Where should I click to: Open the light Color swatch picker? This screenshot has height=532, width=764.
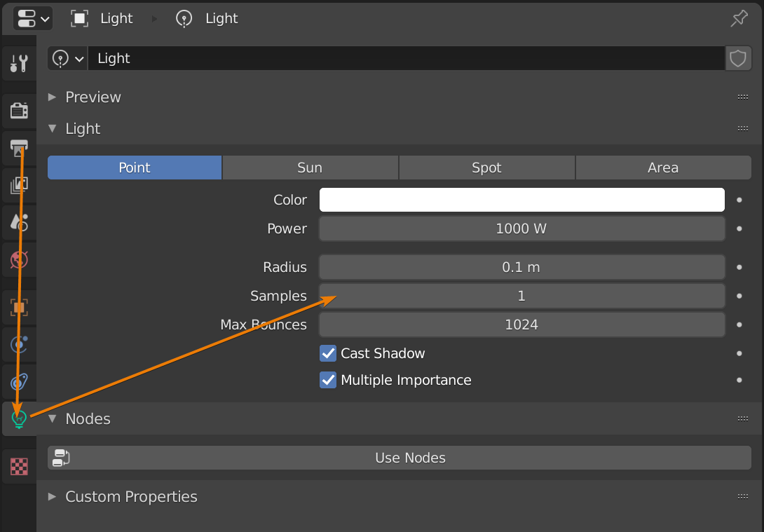[521, 200]
